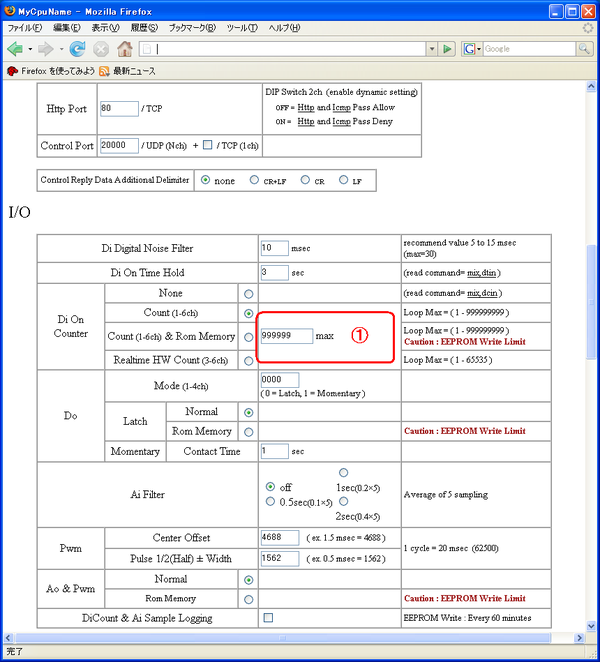Click the Http Port input field

pos(119,109)
